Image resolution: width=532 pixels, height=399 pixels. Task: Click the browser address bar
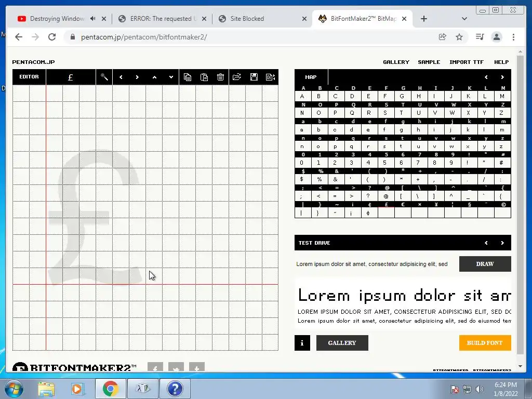250,37
